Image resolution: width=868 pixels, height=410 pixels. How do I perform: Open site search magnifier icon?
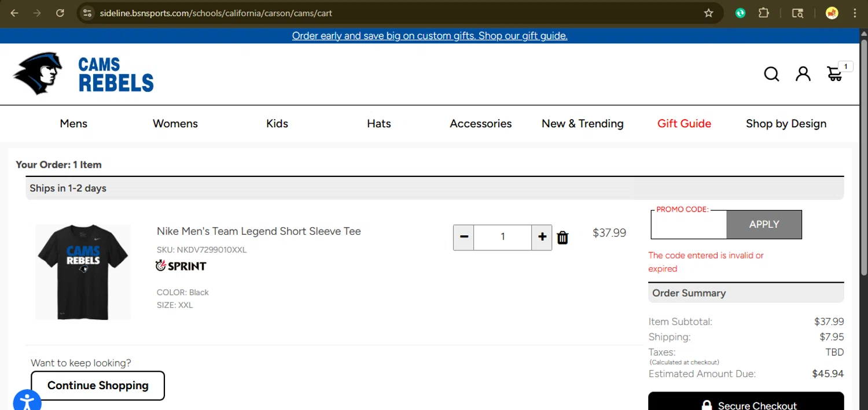(x=771, y=74)
